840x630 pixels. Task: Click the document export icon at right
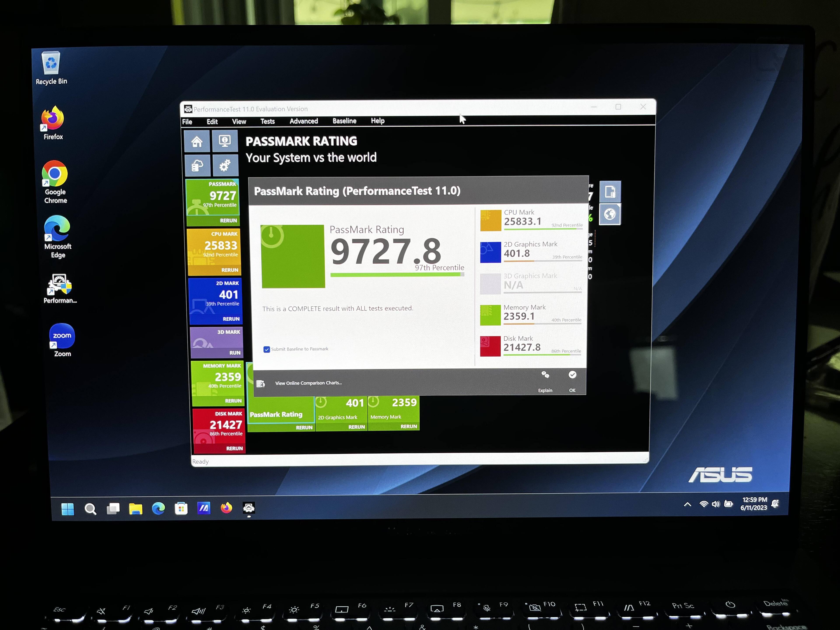pos(610,192)
